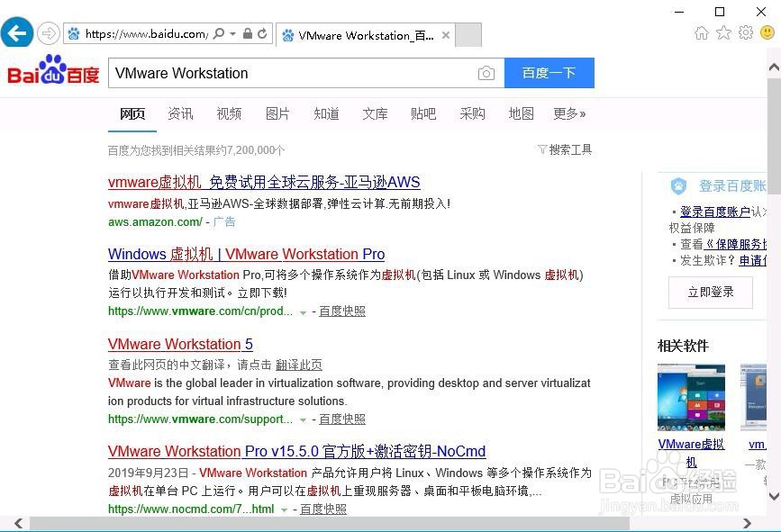The image size is (781, 532).
Task: Open a new tab with the blank tab button
Action: 468,34
